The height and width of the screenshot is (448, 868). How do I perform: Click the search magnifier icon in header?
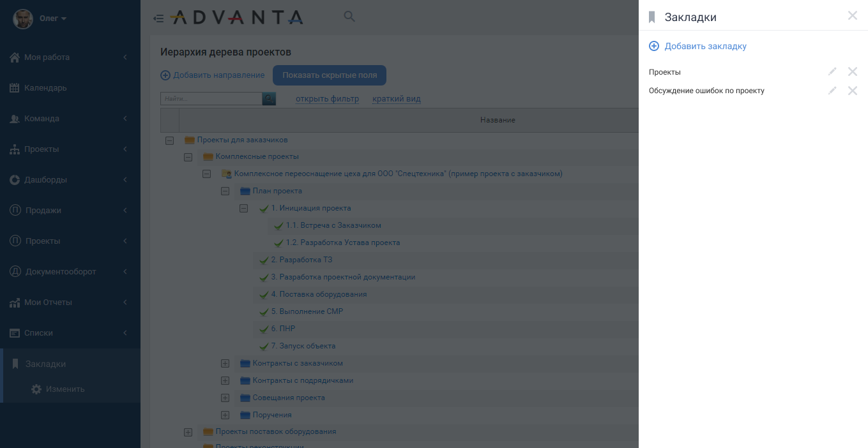pos(349,17)
